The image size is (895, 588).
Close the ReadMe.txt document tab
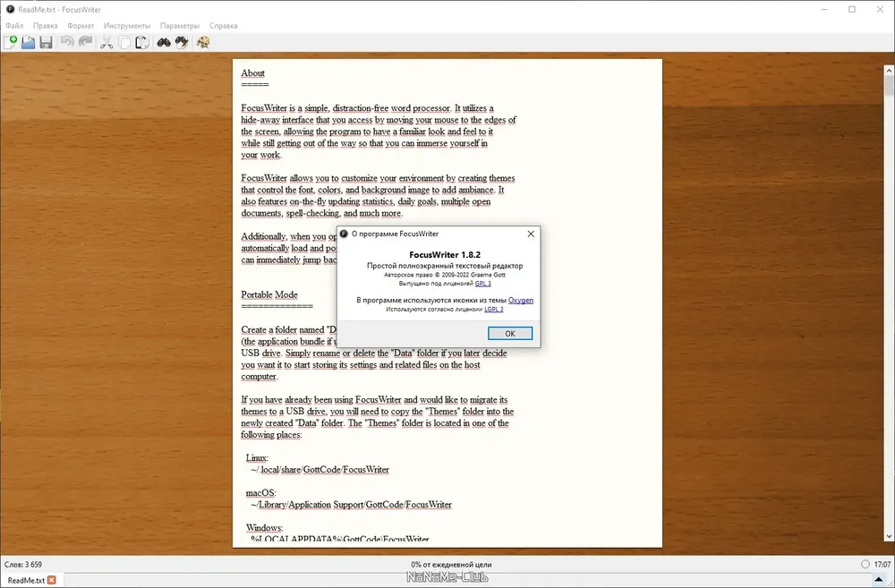[51, 580]
